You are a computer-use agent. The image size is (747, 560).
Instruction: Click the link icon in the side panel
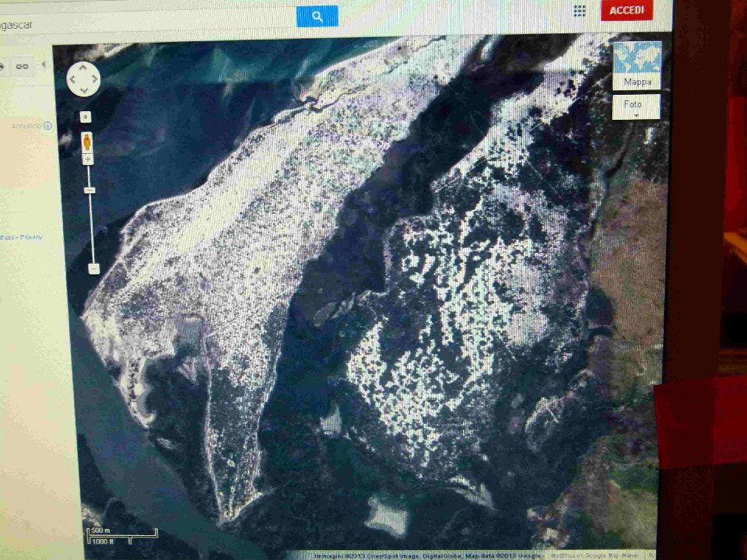(x=22, y=66)
